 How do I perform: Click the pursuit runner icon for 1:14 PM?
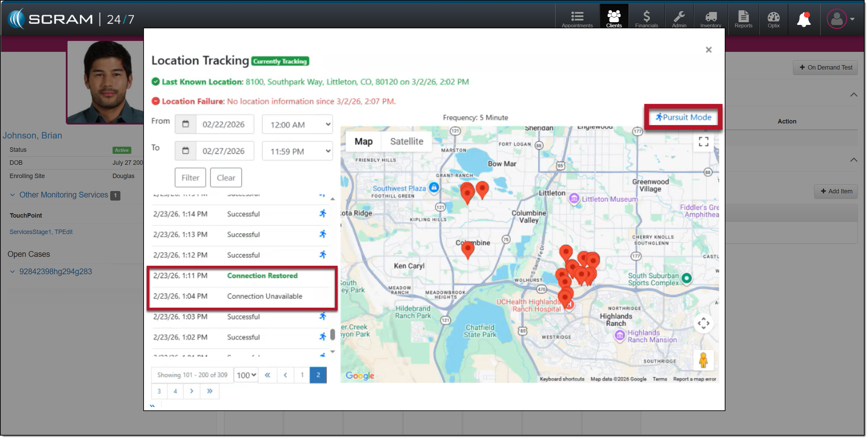click(323, 214)
